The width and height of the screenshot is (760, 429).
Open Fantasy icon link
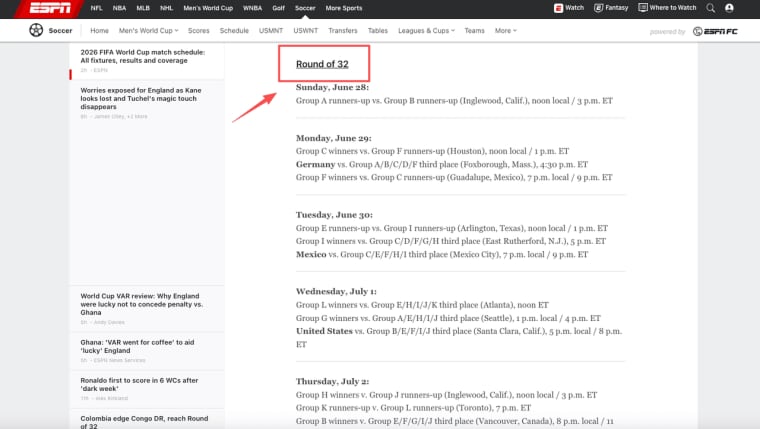click(x=599, y=8)
